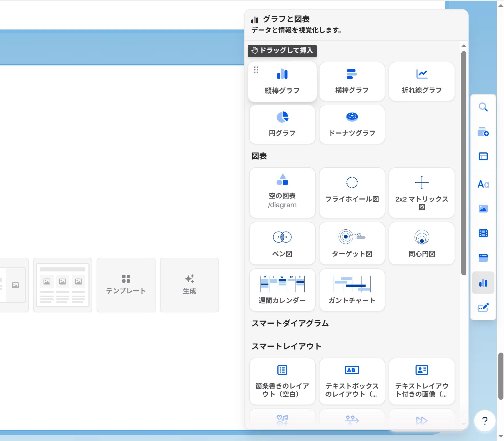
Task: Select the 2x2 マトリックス図 diagram
Action: point(422,193)
